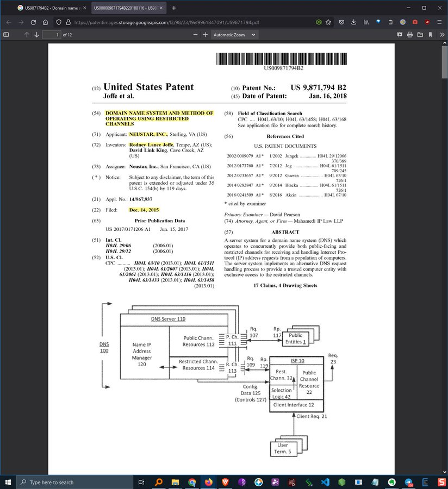Go to previous PDF page
The height and width of the screenshot is (489, 448).
tap(27, 35)
